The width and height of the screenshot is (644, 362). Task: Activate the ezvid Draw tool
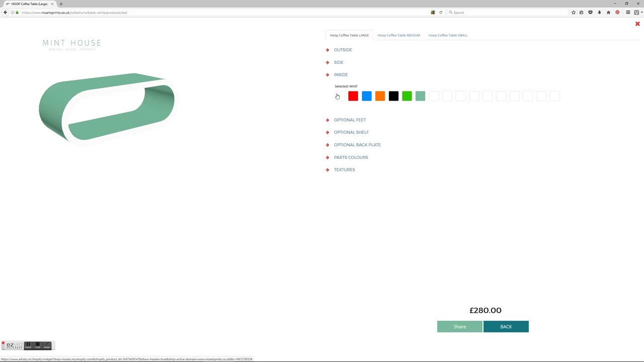[47, 345]
